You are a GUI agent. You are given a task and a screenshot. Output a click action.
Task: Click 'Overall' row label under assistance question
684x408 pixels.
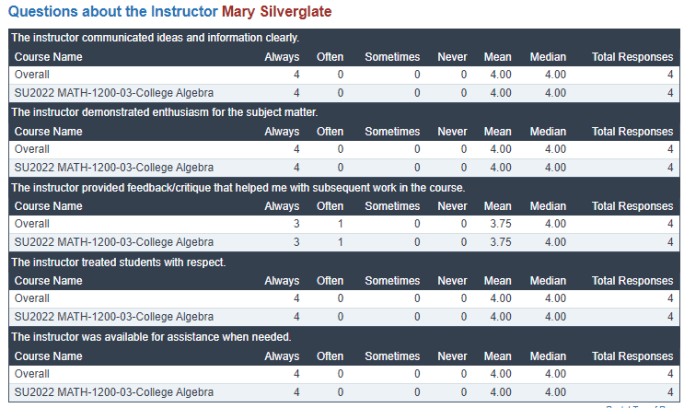(x=32, y=374)
